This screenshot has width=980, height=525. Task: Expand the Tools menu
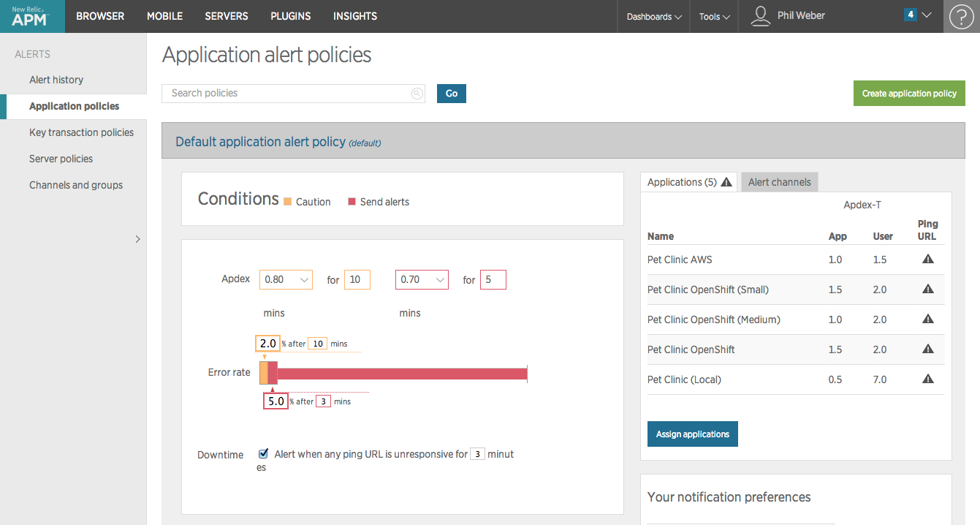pos(715,16)
